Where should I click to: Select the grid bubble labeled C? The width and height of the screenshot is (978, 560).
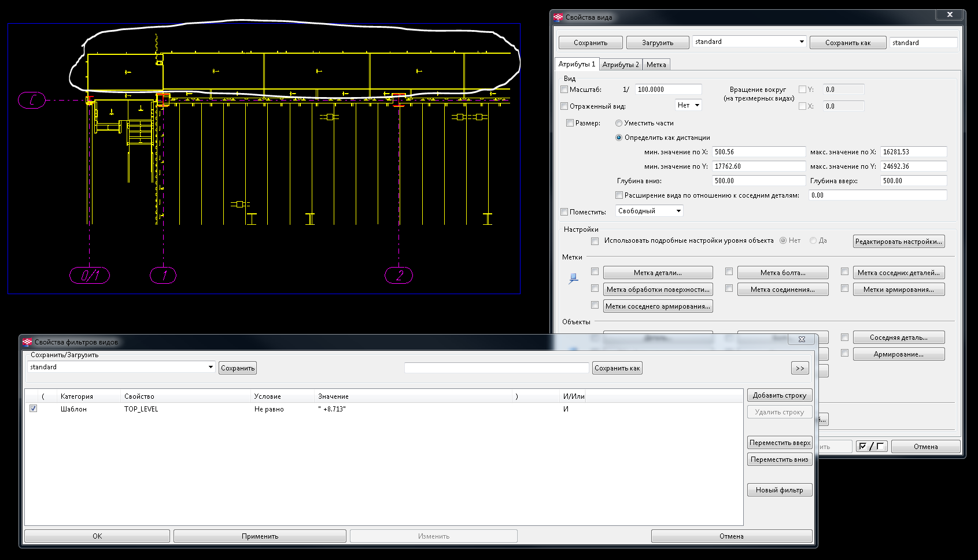point(32,101)
